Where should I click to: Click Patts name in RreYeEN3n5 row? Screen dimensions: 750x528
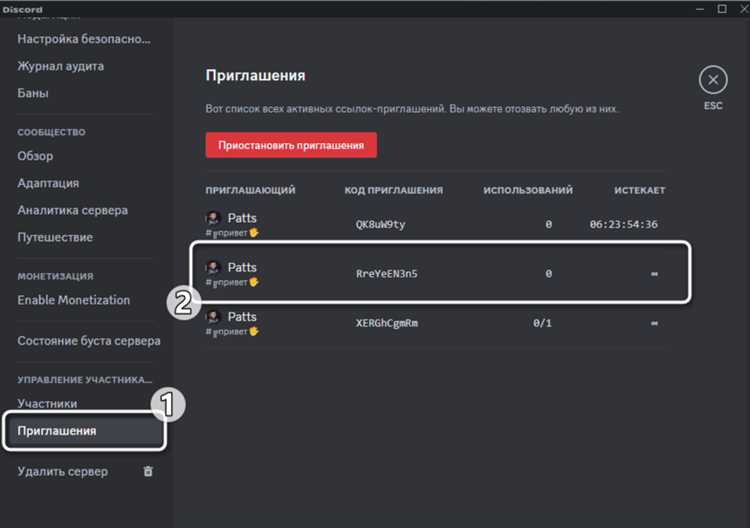click(x=242, y=267)
